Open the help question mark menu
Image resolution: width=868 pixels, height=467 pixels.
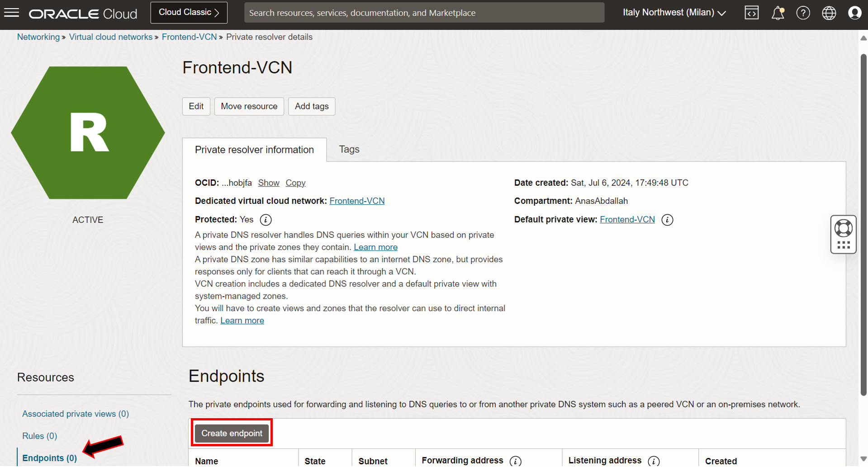point(803,13)
